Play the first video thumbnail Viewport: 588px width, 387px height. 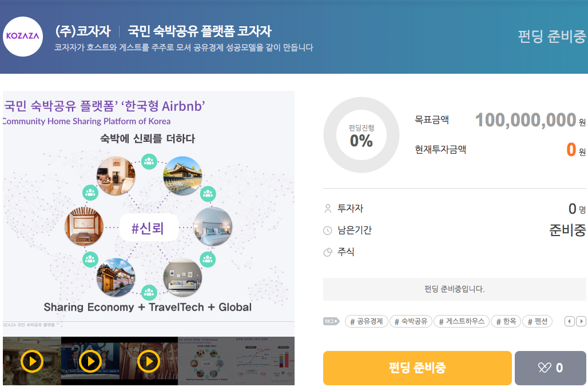(x=32, y=361)
